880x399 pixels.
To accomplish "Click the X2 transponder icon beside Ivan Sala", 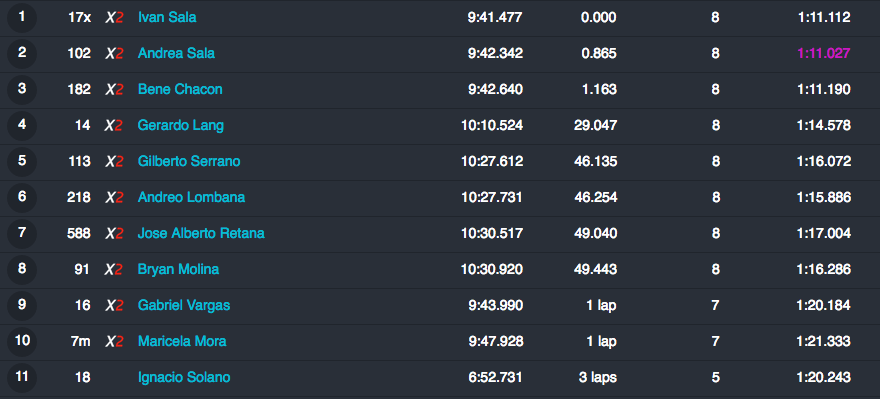I will point(114,17).
